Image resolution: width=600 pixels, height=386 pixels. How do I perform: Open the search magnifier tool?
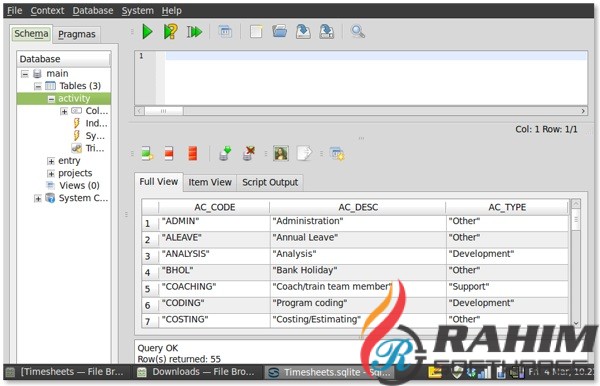(357, 31)
